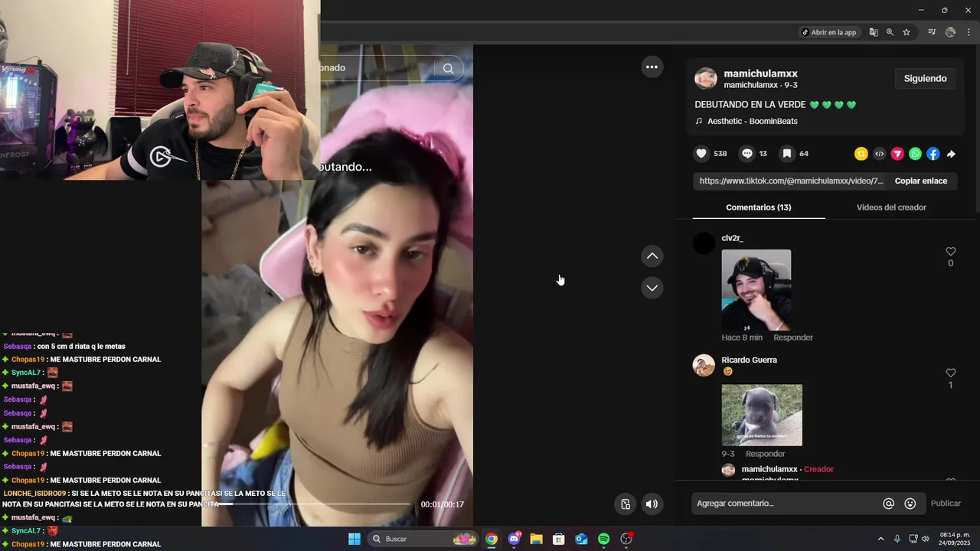Open Ricardo Guerra commenter name
The image size is (980, 551).
pos(749,360)
